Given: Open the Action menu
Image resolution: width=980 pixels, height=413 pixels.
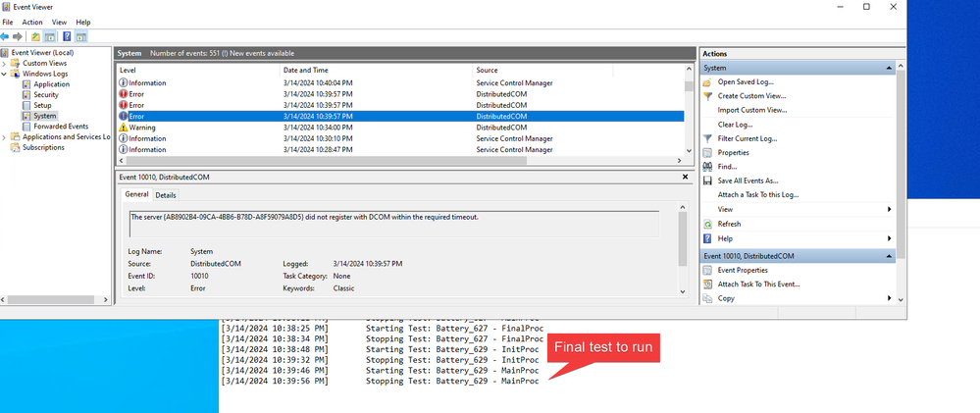Looking at the screenshot, I should point(32,22).
